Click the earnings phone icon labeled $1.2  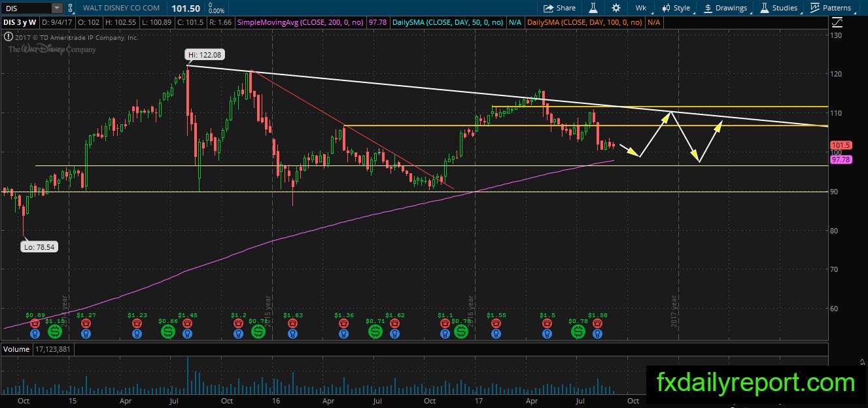coord(239,323)
